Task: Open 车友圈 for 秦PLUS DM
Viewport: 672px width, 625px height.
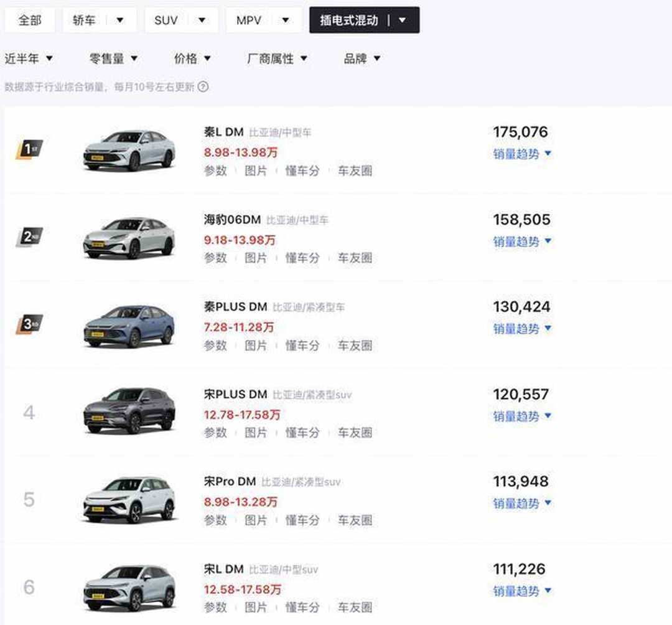Action: pyautogui.click(x=355, y=345)
